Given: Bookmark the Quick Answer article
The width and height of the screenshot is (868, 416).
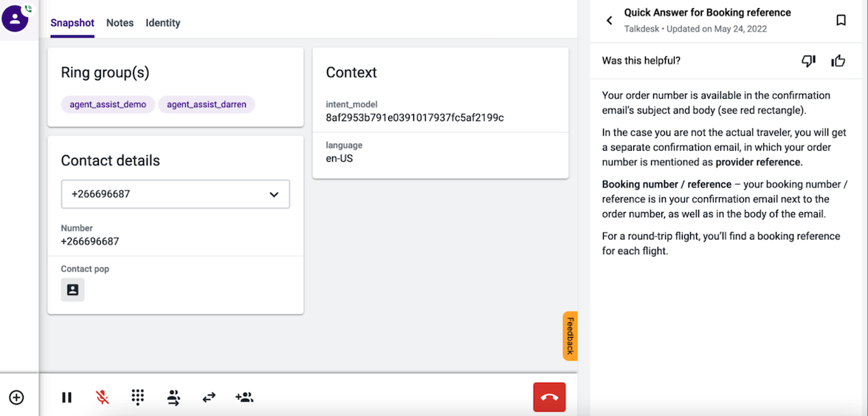Looking at the screenshot, I should tap(841, 21).
